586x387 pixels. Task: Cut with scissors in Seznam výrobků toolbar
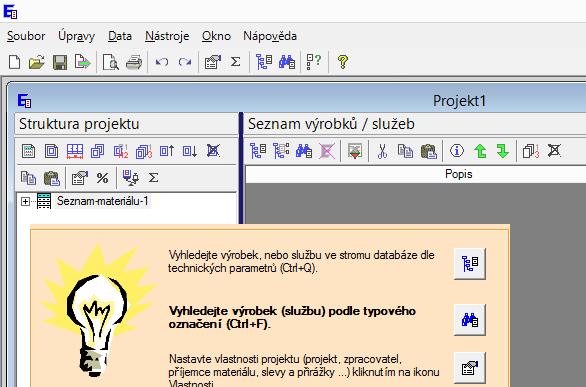382,151
